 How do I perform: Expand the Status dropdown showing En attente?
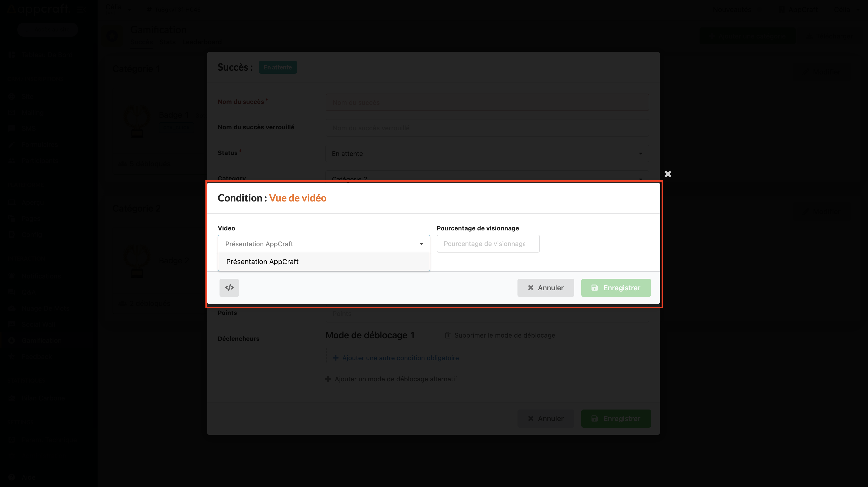tap(487, 154)
